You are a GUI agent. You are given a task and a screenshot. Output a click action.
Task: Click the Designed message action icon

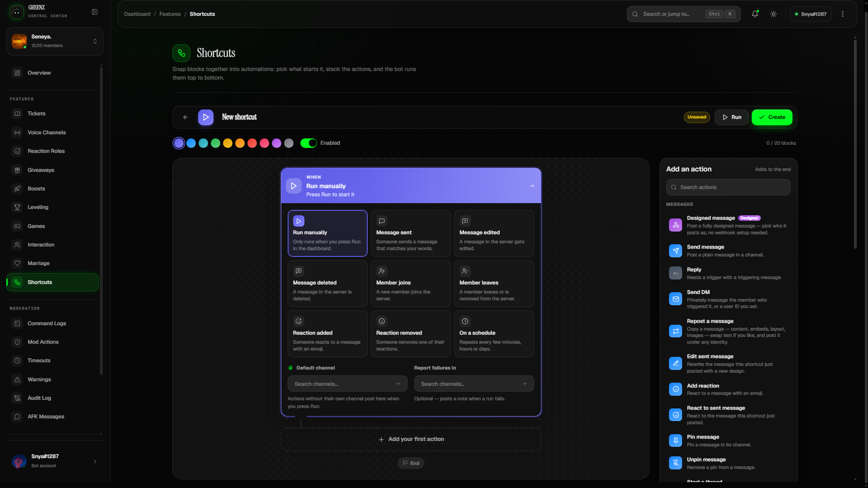[675, 225]
